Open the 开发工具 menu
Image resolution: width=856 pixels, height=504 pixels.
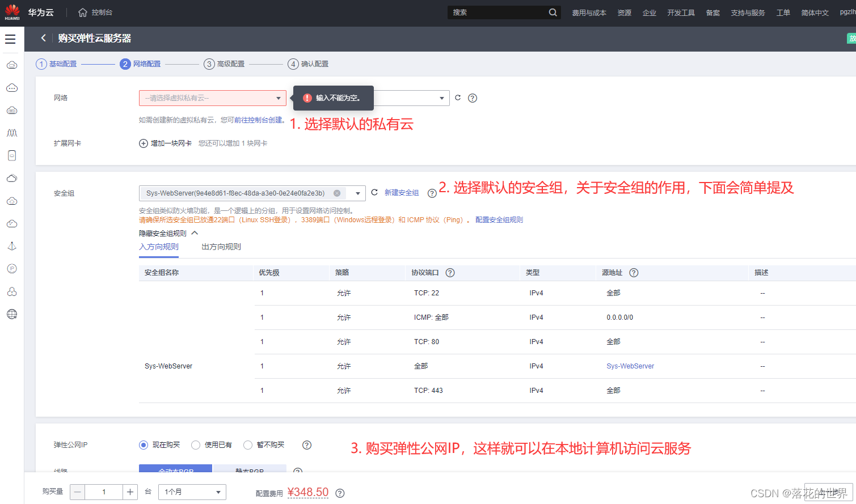click(x=681, y=12)
